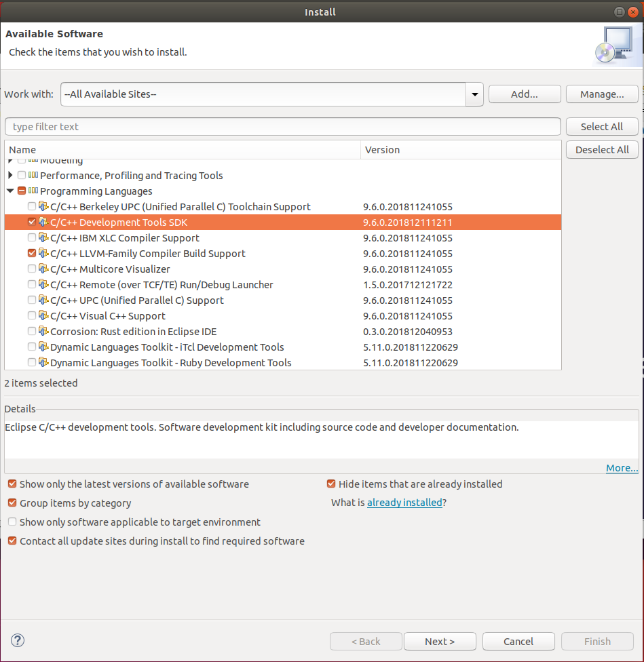This screenshot has height=662, width=644.
Task: Check Dynamic Languages Toolkit iTcl Development Tools
Action: click(32, 347)
